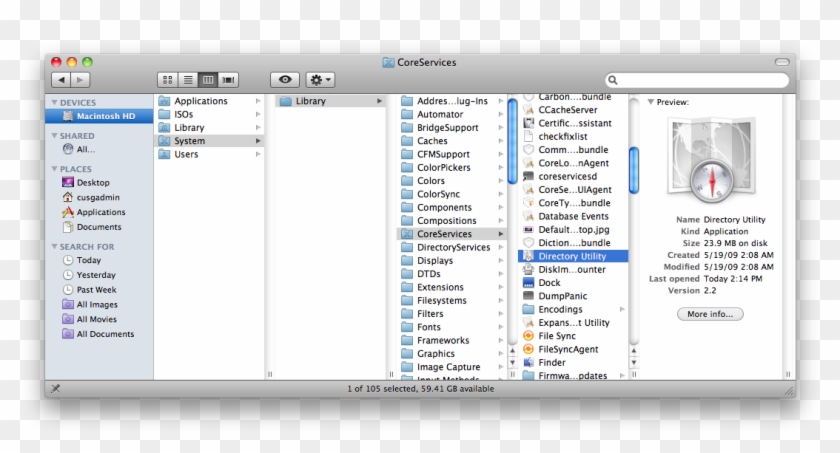Open the gear Action menu
The image size is (840, 453).
point(320,80)
